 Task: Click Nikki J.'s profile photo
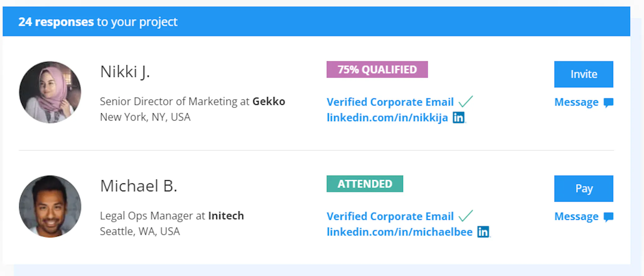tap(50, 92)
